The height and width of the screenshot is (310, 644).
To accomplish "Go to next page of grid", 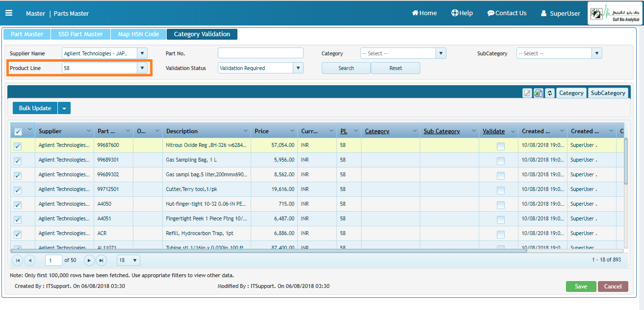I will pyautogui.click(x=89, y=260).
